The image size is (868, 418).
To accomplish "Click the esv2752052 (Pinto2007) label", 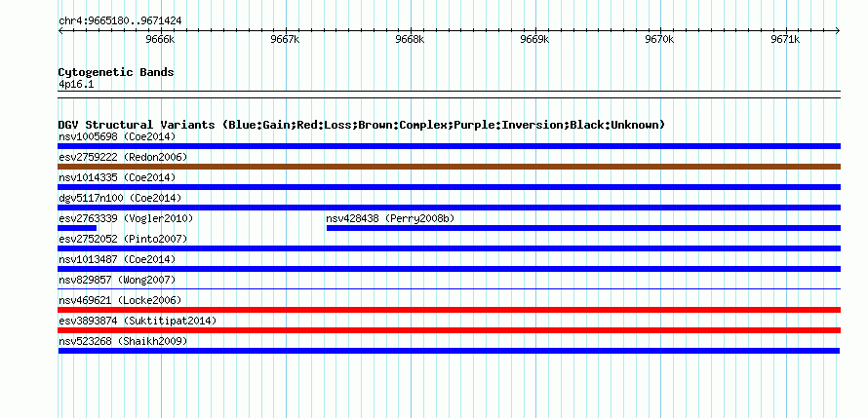I will pyautogui.click(x=123, y=239).
